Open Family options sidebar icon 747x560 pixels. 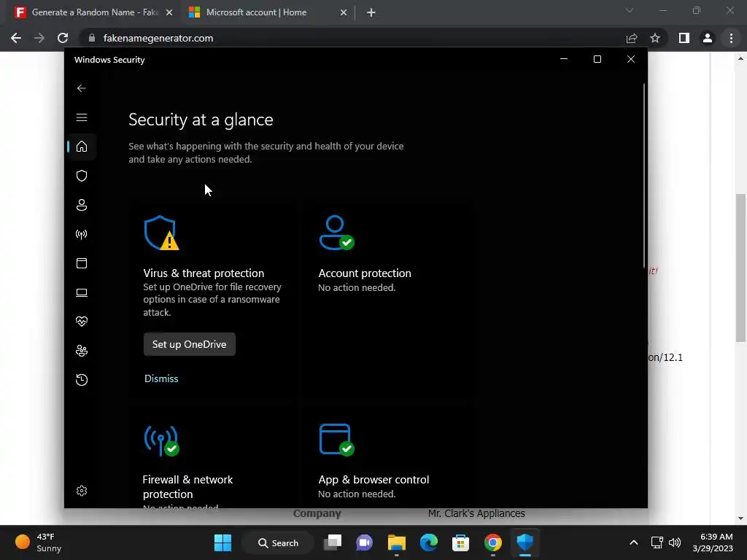[82, 351]
